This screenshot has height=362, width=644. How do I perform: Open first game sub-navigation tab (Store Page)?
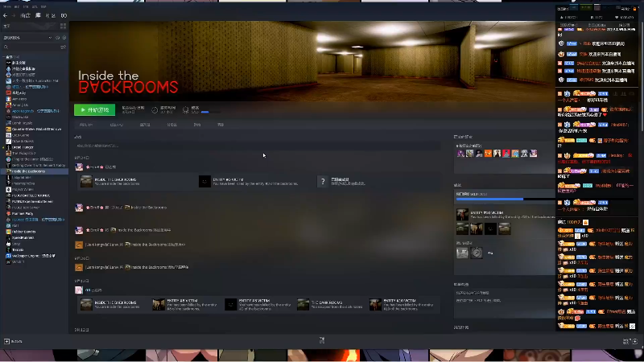click(x=86, y=125)
